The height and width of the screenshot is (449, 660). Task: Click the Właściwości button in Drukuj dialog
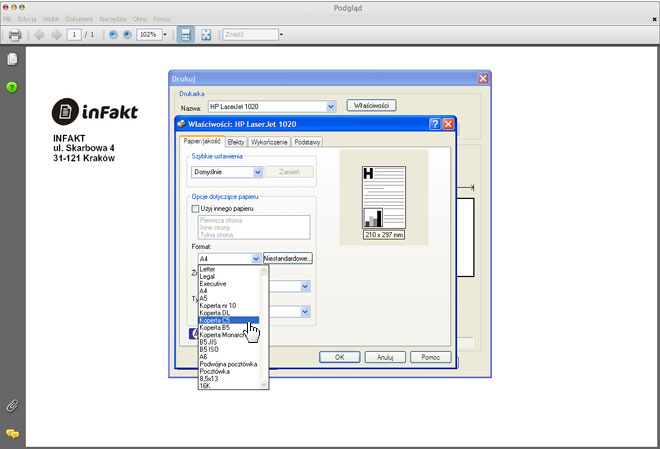[x=371, y=106]
